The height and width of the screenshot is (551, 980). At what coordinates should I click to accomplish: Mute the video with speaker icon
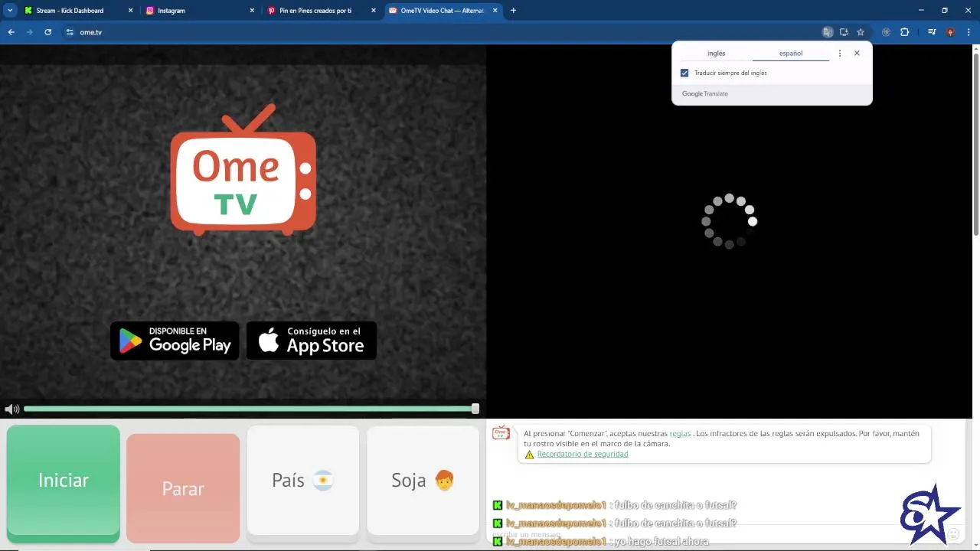[x=11, y=409]
